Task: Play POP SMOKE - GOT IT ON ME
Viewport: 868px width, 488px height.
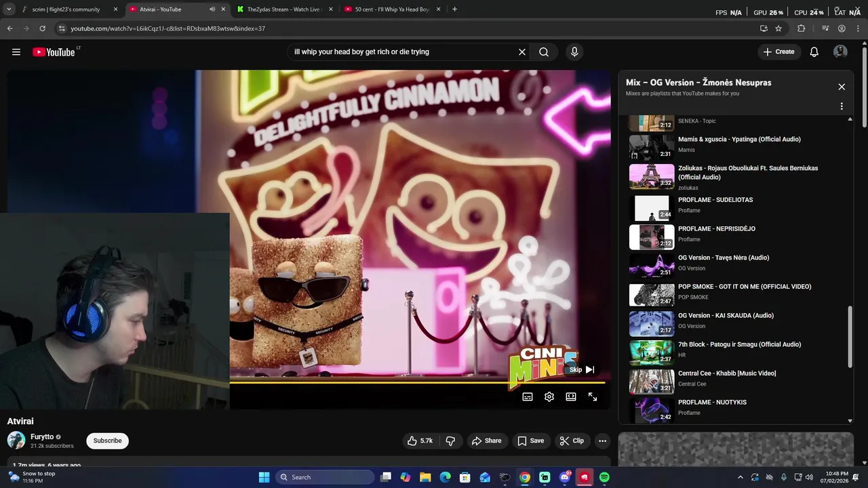Action: click(736, 293)
